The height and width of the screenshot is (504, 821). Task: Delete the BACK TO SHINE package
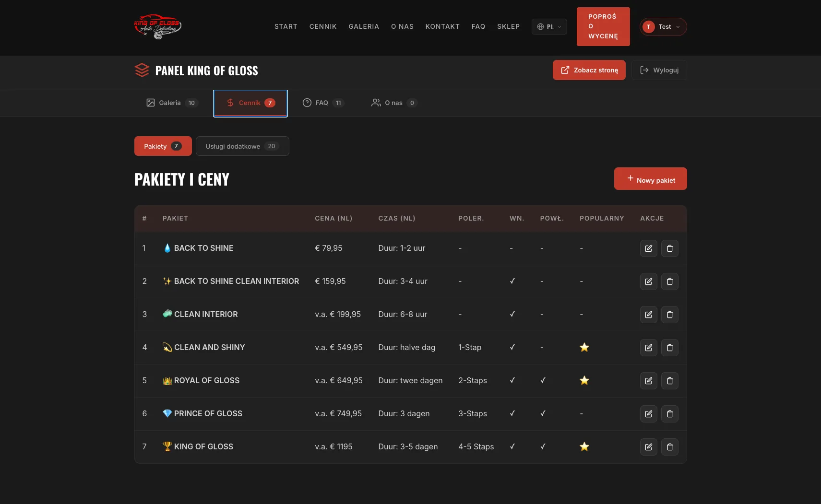coord(669,248)
